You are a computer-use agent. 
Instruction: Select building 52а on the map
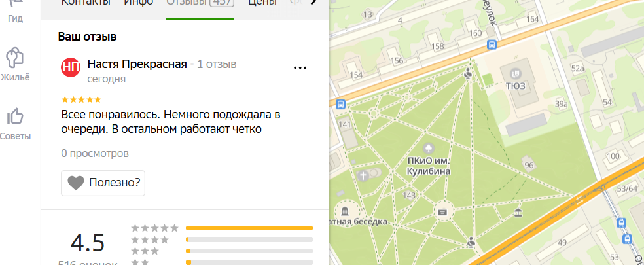[577, 68]
